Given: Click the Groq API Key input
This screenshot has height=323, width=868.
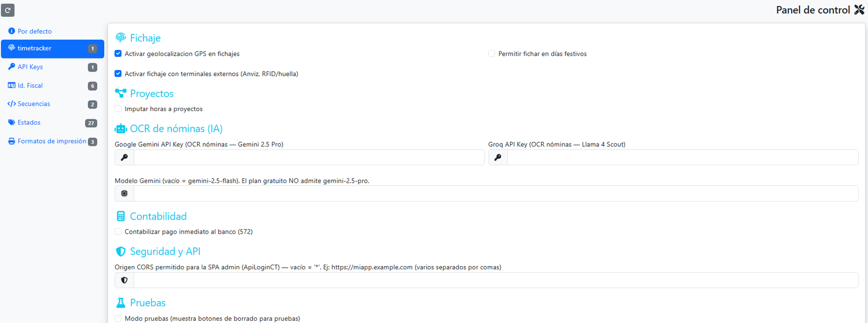Looking at the screenshot, I should (x=682, y=157).
